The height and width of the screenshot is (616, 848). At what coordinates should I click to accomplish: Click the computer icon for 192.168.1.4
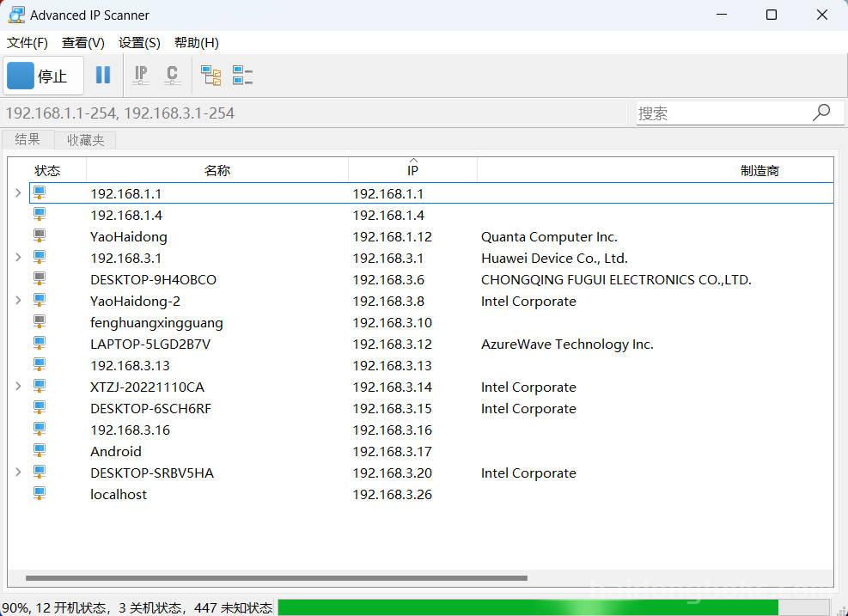[40, 214]
